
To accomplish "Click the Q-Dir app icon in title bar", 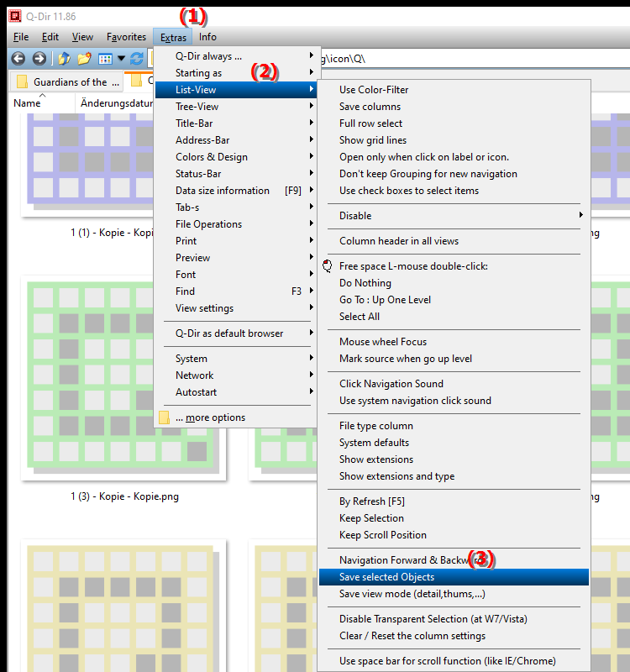I will click(15, 16).
